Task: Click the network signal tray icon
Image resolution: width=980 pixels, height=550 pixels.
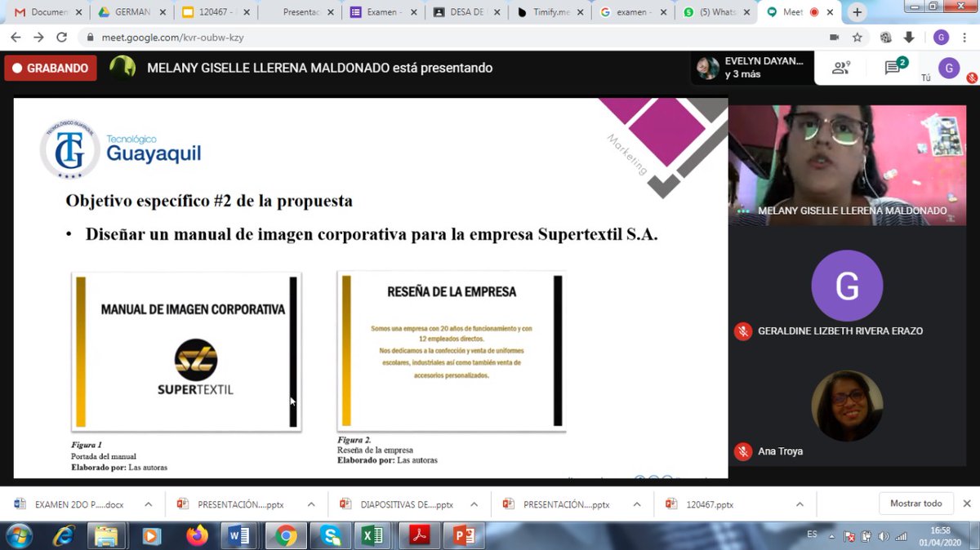Action: 901,536
